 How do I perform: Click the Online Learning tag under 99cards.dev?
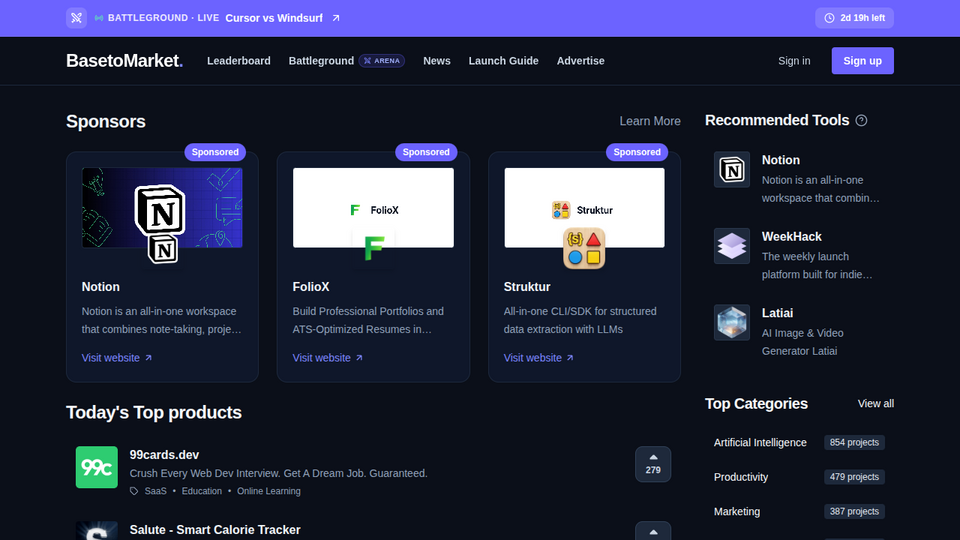pos(269,491)
